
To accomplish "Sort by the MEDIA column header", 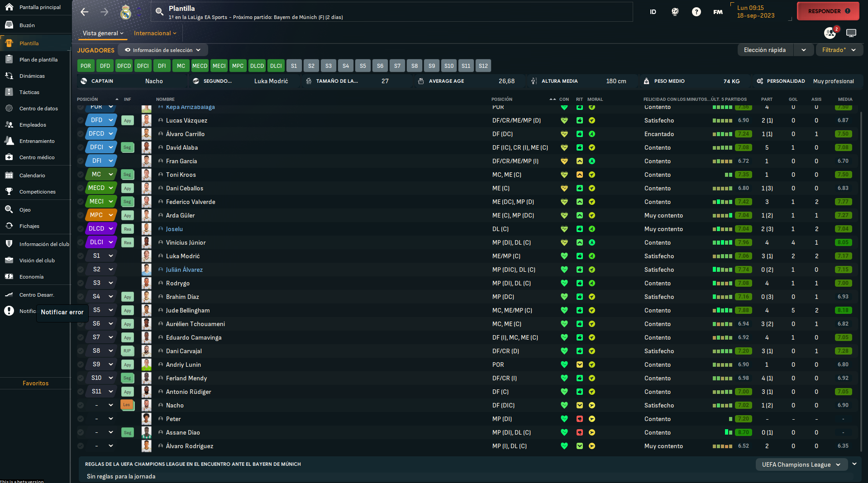I will (845, 99).
